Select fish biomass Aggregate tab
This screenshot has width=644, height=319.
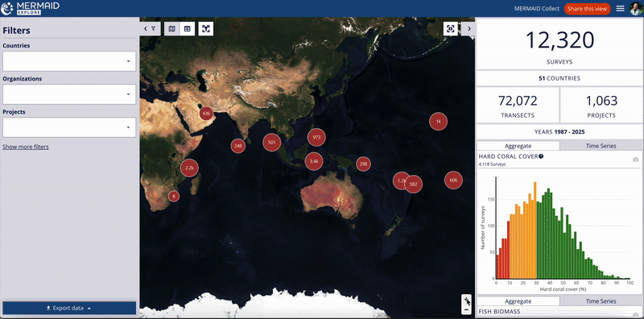[x=518, y=301]
